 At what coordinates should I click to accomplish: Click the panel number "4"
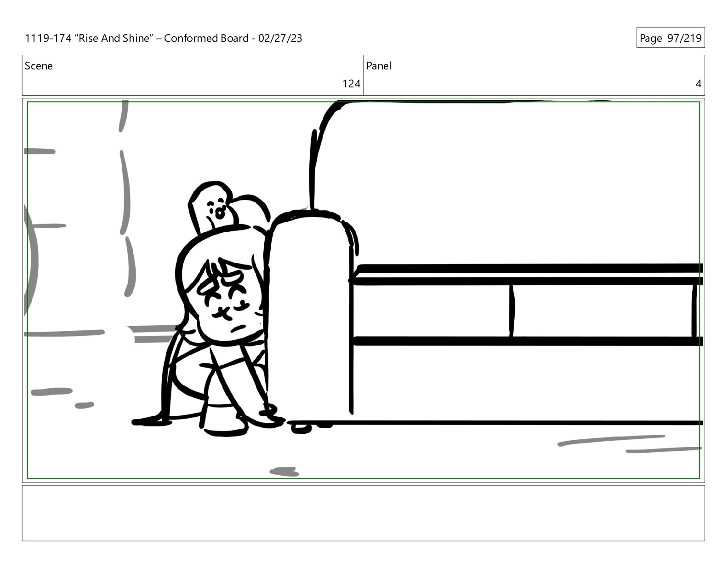698,84
